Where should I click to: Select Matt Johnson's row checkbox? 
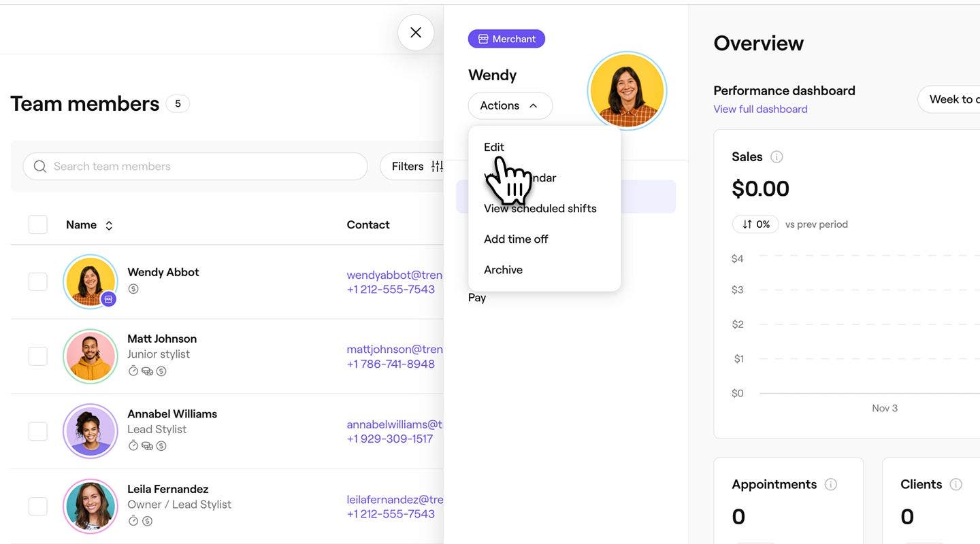pyautogui.click(x=38, y=356)
